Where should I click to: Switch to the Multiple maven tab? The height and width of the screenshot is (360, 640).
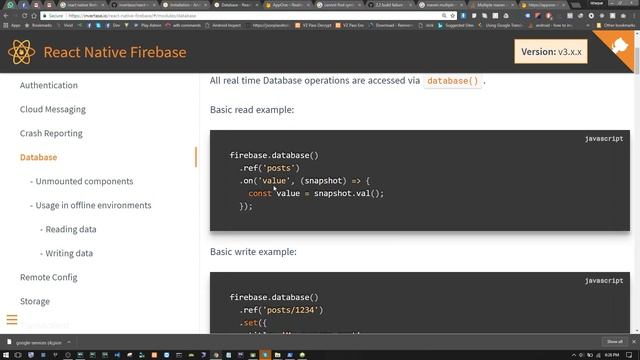pos(492,5)
